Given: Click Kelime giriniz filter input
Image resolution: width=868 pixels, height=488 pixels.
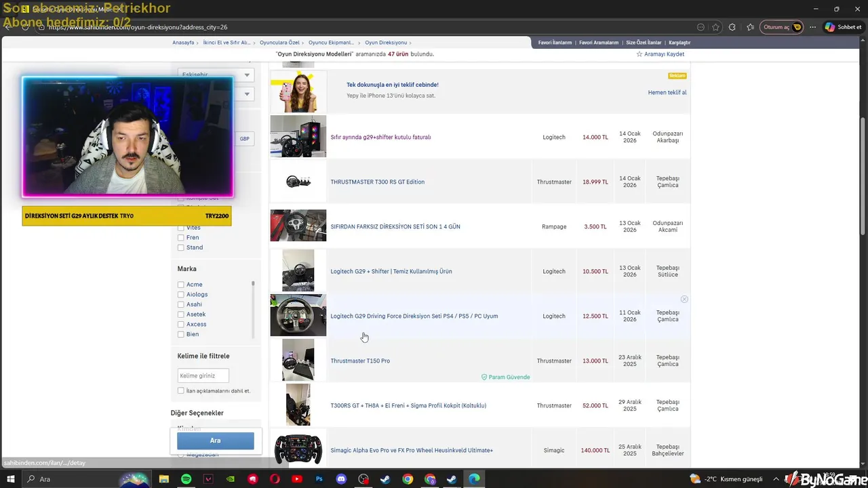Looking at the screenshot, I should (x=203, y=375).
